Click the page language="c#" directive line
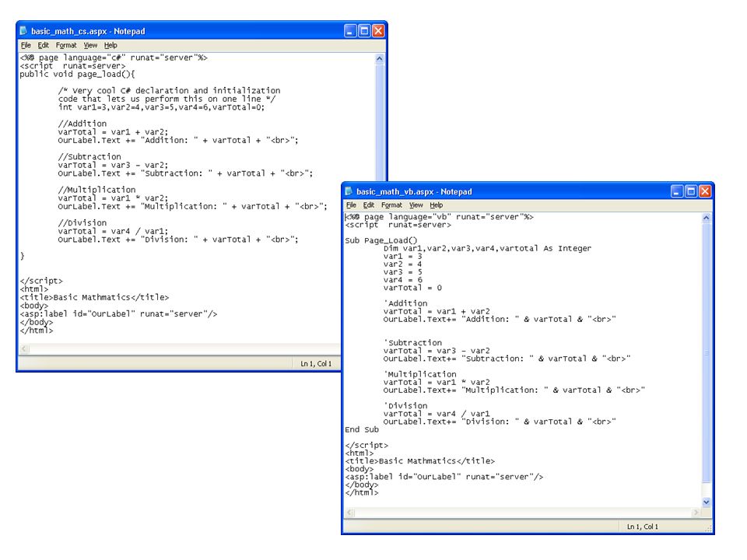This screenshot has width=747, height=560. tap(114, 58)
